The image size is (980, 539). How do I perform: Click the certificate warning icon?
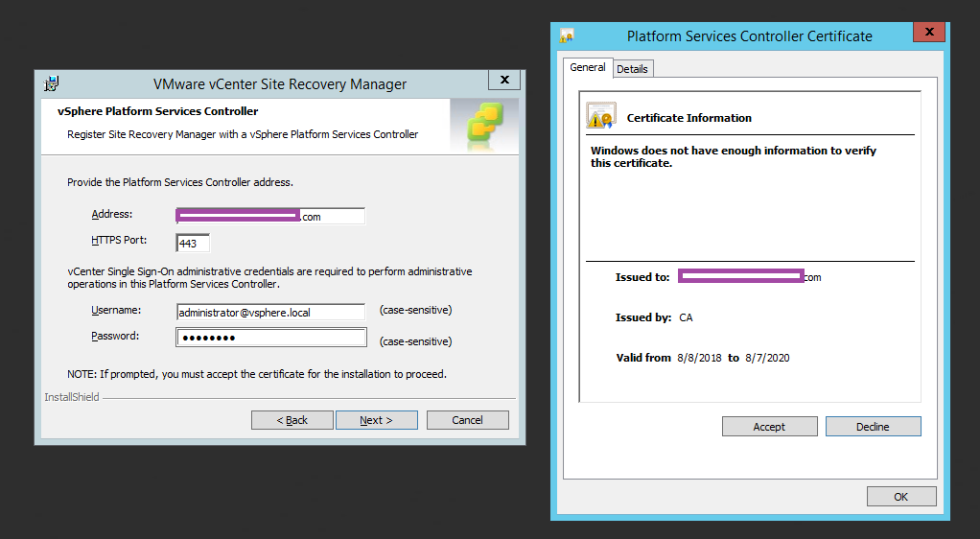601,116
